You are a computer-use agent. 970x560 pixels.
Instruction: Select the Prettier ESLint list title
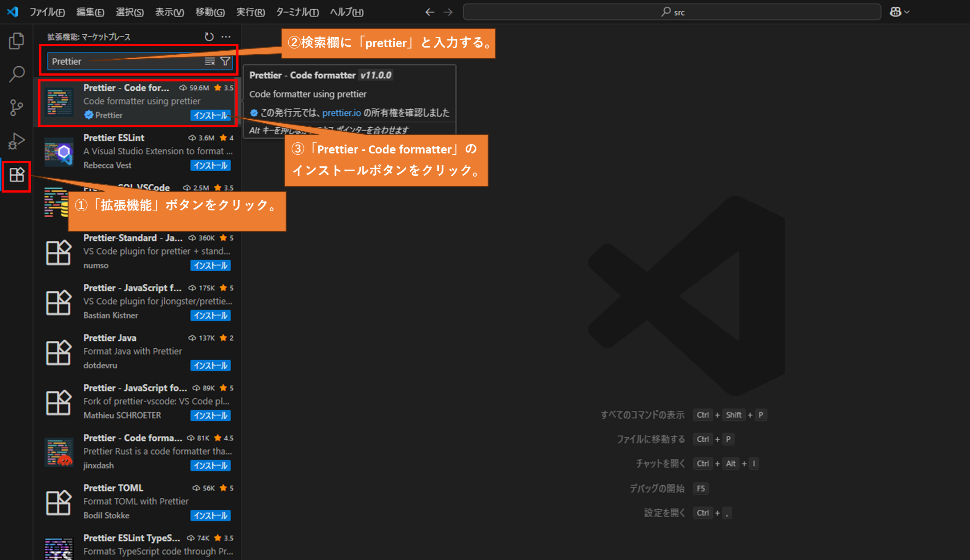114,138
